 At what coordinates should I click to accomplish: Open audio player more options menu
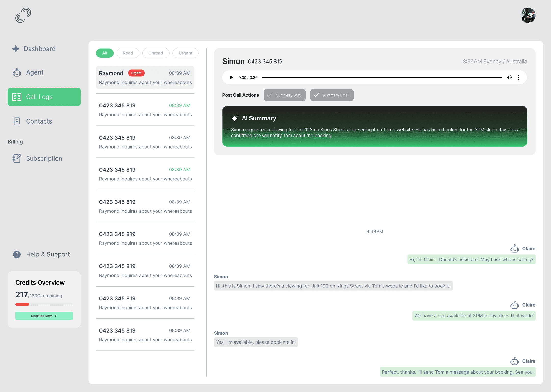[518, 77]
